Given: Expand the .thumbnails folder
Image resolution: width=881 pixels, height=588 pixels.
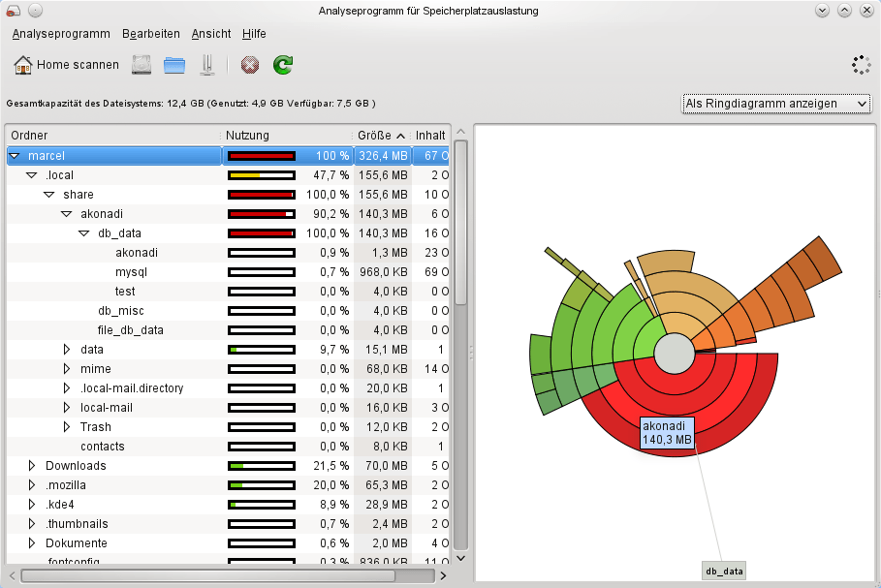Looking at the screenshot, I should [32, 524].
